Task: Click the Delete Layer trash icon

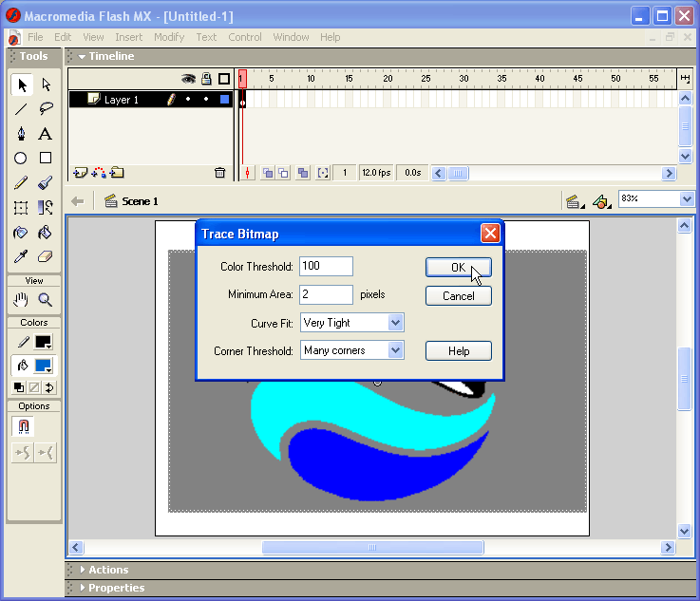Action: [219, 173]
